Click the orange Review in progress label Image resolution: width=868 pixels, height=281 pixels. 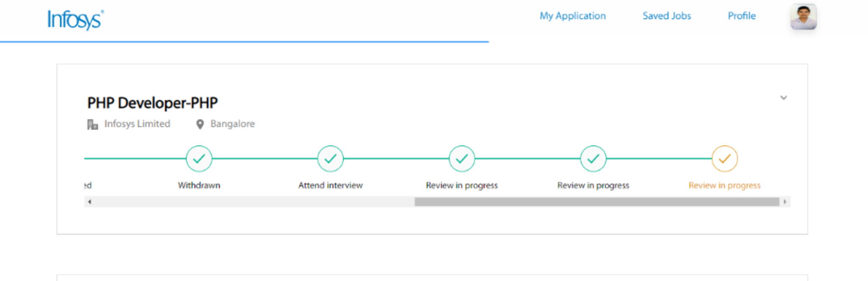pos(724,185)
